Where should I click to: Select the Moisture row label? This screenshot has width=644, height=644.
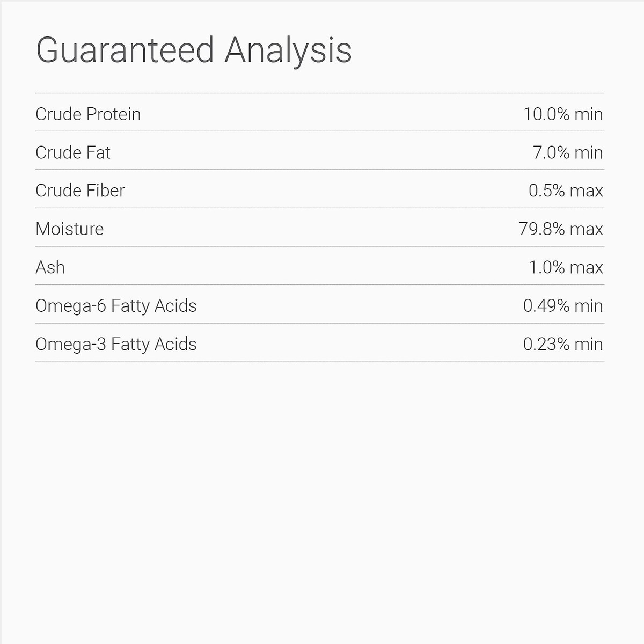[x=70, y=229]
